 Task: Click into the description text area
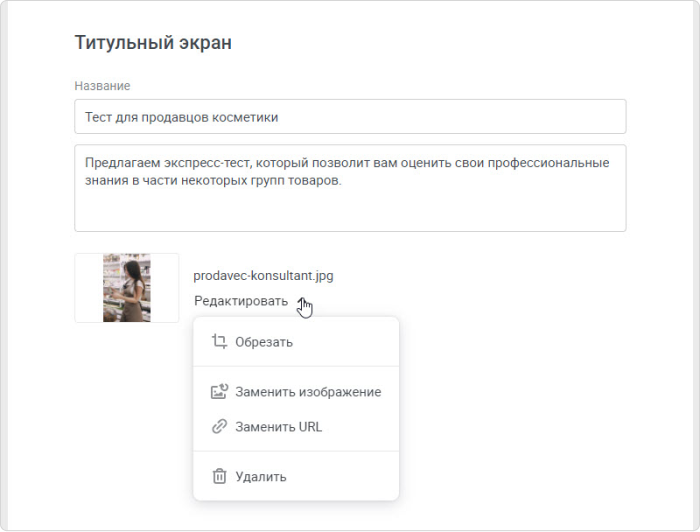350,188
